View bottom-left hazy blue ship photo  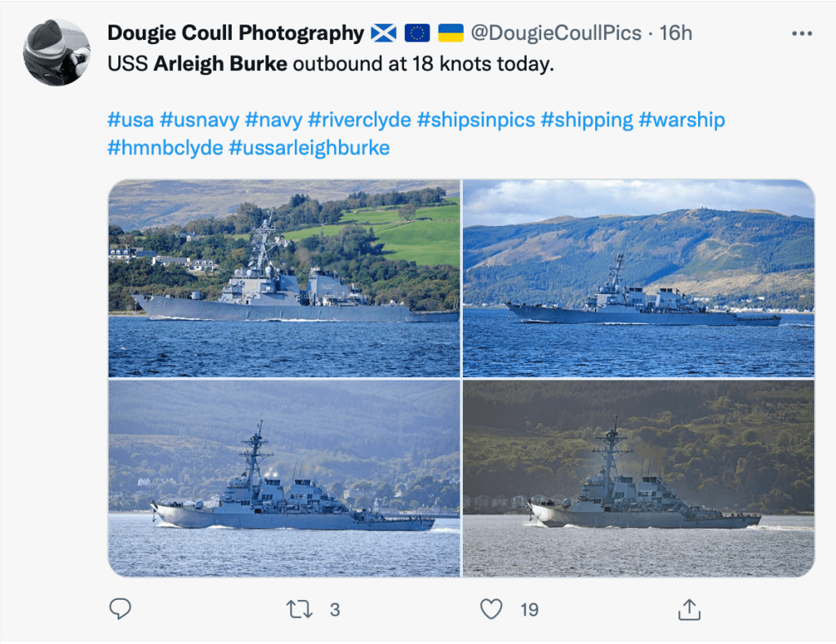[x=284, y=478]
